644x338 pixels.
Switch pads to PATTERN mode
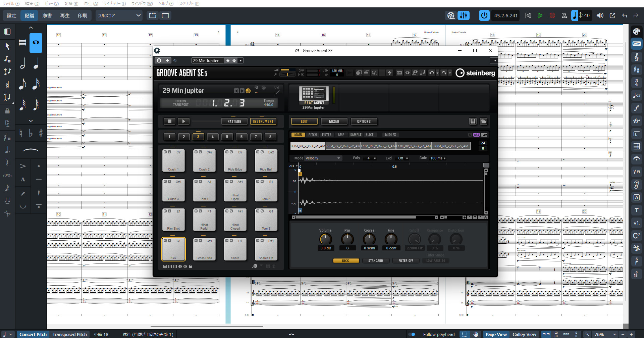tap(234, 122)
